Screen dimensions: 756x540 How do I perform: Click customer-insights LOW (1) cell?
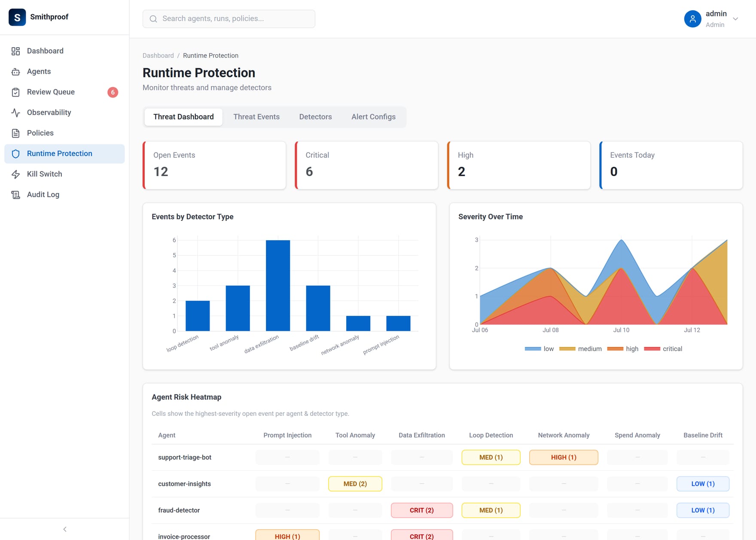[x=703, y=484]
